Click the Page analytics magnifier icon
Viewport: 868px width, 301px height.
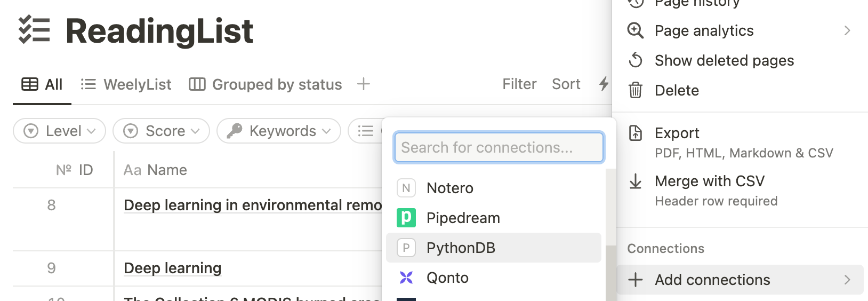point(636,30)
